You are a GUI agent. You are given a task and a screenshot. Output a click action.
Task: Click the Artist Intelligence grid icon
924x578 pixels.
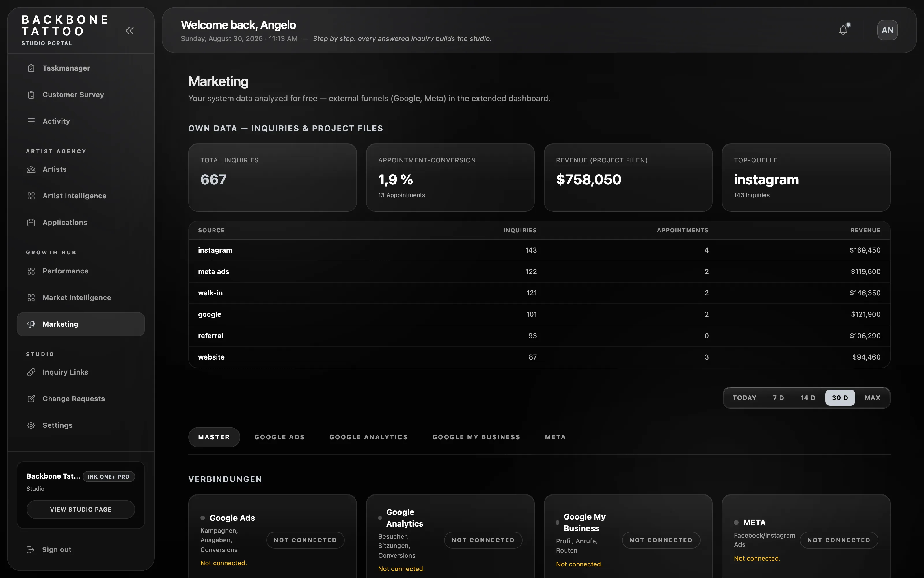pos(31,196)
